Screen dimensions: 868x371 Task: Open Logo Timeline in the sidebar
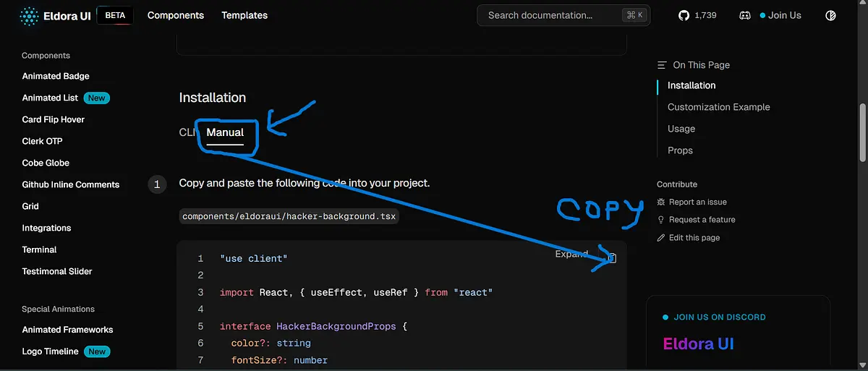[51, 351]
